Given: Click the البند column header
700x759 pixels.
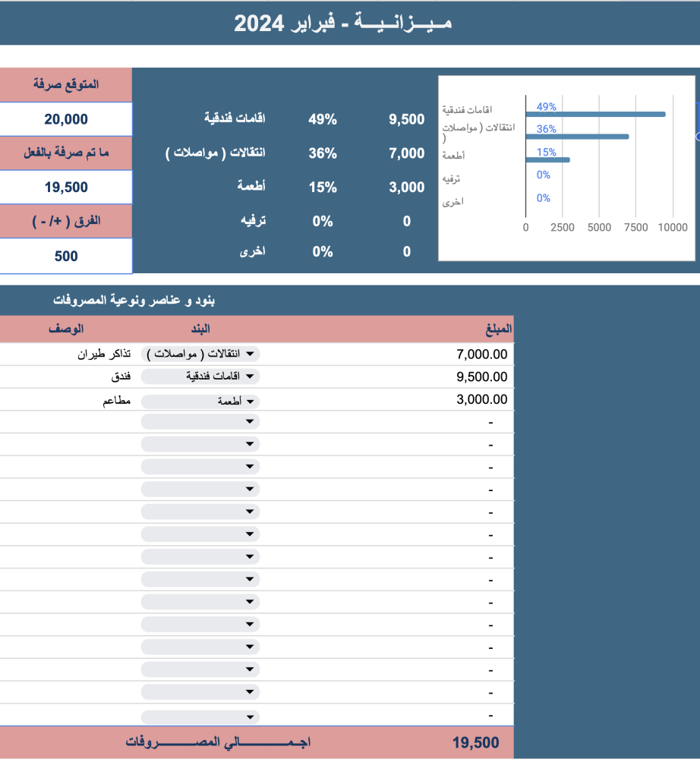Looking at the screenshot, I should [x=199, y=329].
